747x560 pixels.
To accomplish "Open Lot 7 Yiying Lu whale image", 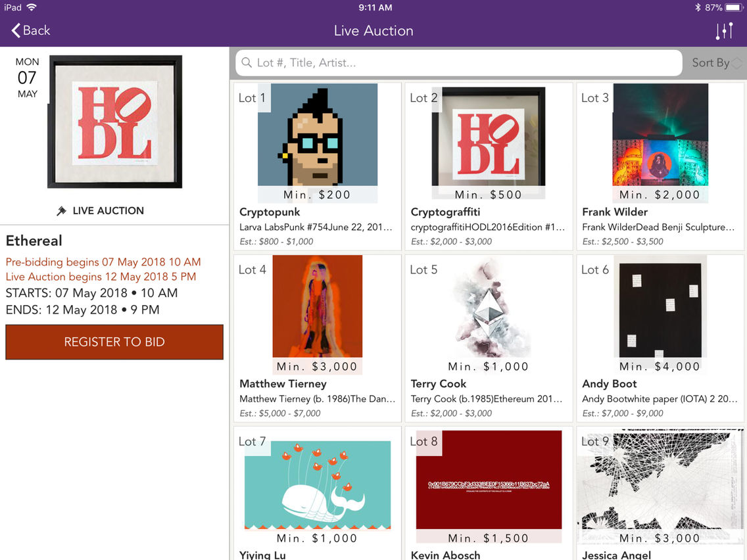I will point(318,485).
